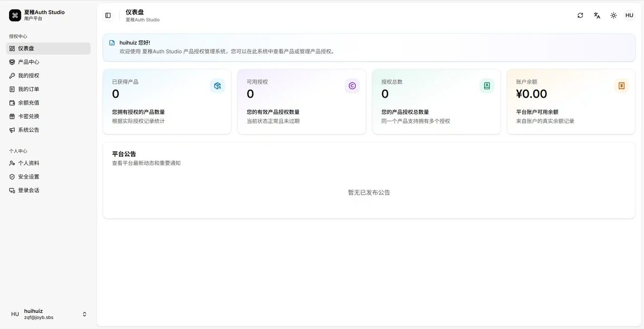Screen dimensions: 644x329
Task: Open 我的授权 page
Action: pos(48,76)
